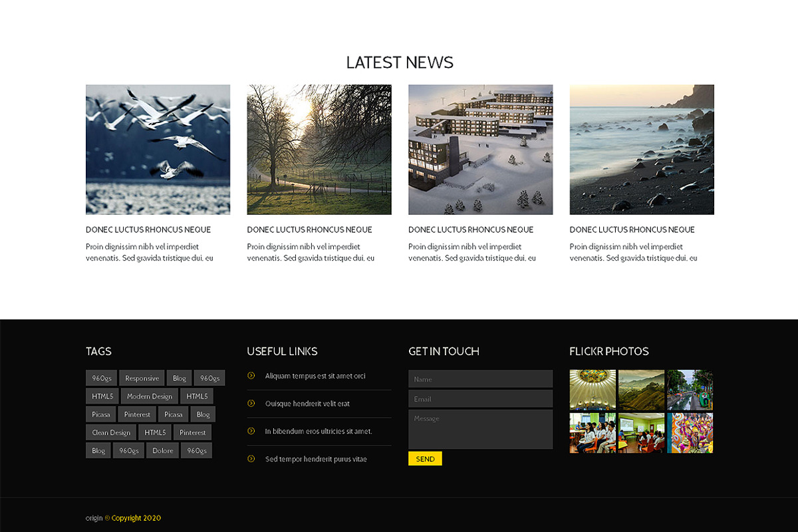This screenshot has height=532, width=798.
Task: Click inside the Message text area
Action: [480, 430]
